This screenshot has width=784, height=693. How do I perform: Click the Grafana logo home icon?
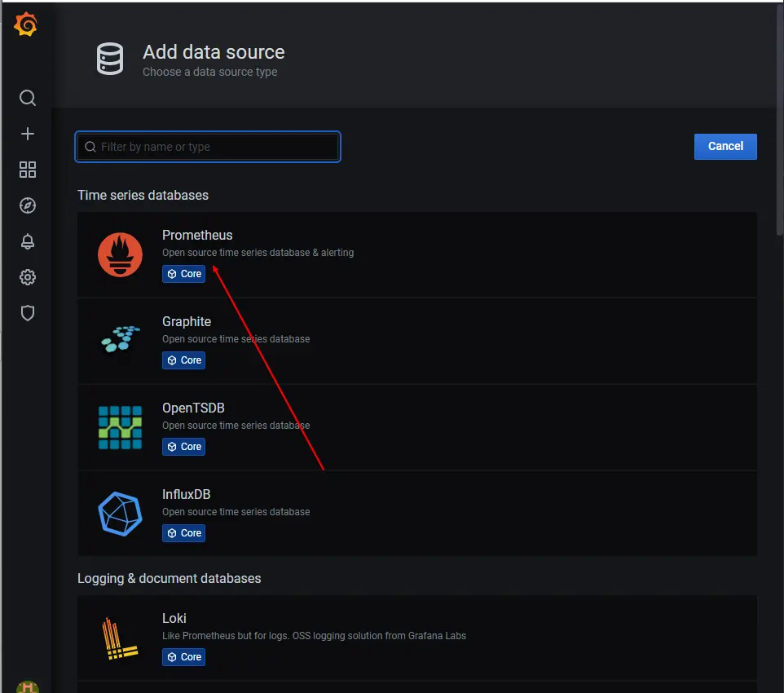pyautogui.click(x=26, y=25)
